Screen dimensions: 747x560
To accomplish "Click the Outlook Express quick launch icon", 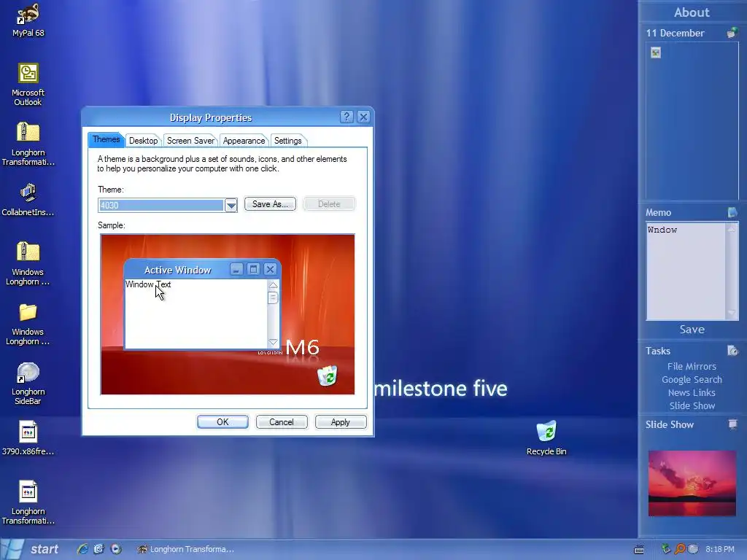I will pyautogui.click(x=98, y=549).
